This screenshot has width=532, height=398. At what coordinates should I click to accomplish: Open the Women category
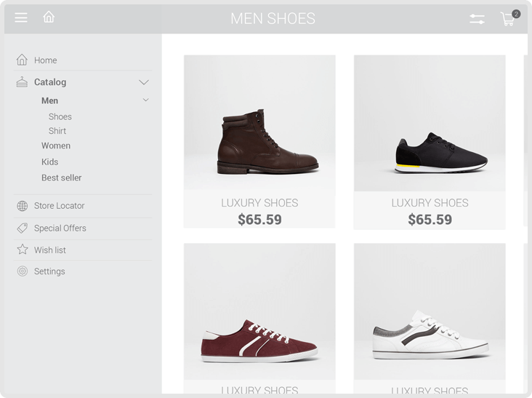pyautogui.click(x=56, y=146)
